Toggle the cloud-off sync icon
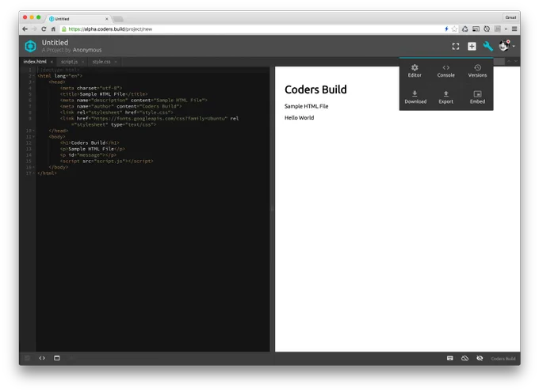Image resolution: width=539 pixels, height=392 pixels. 464,358
